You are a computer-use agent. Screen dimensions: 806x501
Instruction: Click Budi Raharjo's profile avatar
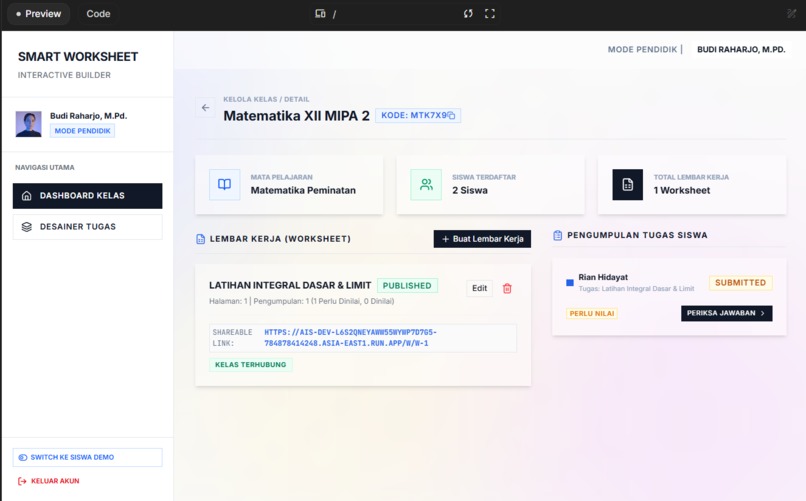pyautogui.click(x=28, y=124)
